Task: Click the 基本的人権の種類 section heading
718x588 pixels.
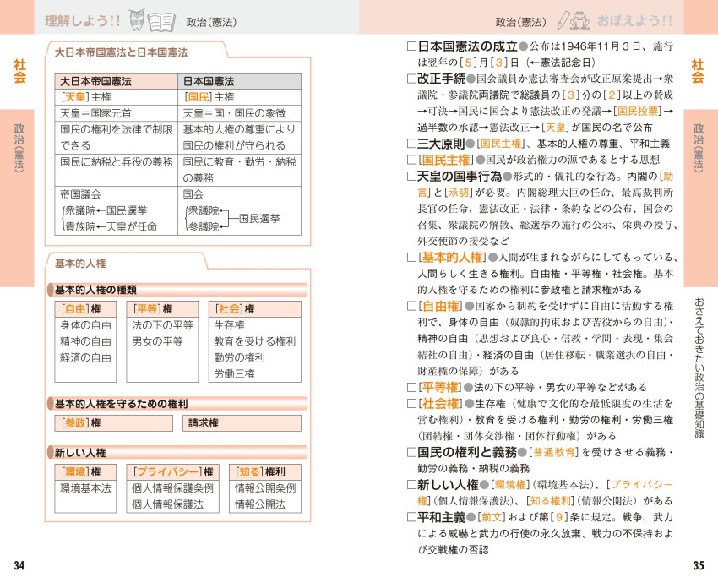Action: (x=95, y=290)
